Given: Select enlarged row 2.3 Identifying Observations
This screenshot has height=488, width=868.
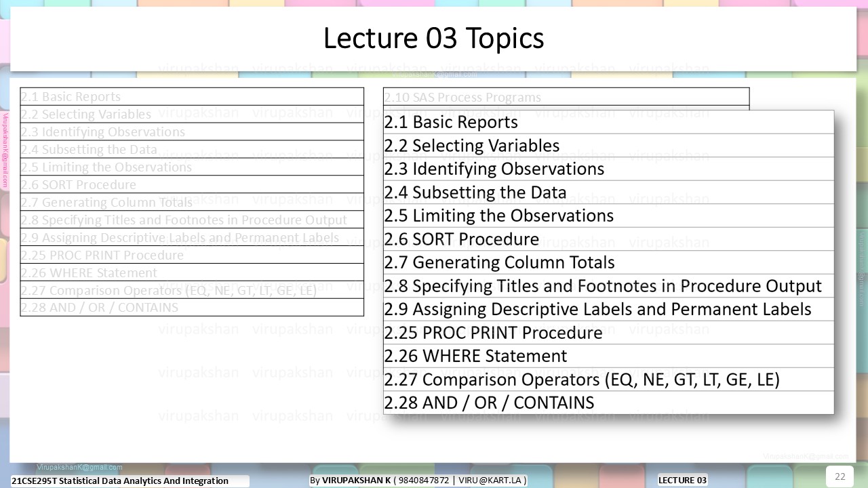Looking at the screenshot, I should point(608,169).
